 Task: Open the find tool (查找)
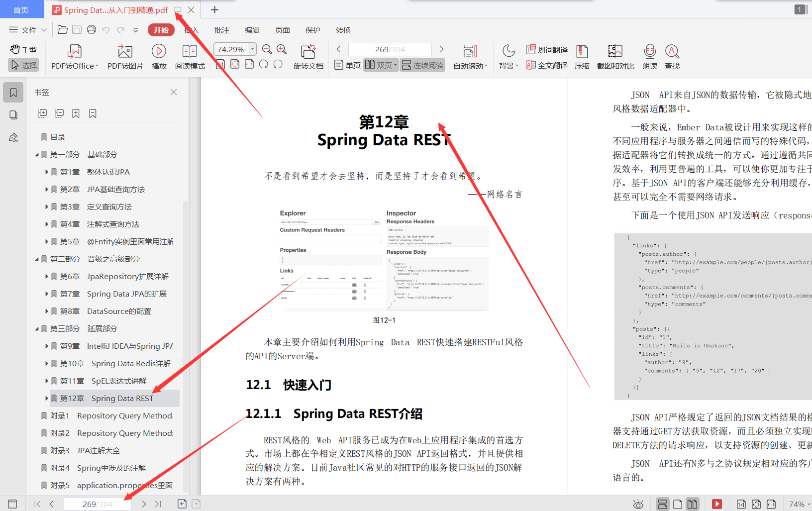(672, 57)
